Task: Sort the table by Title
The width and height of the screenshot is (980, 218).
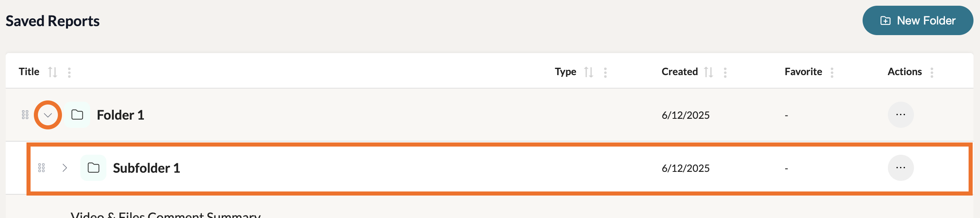Action: 53,72
